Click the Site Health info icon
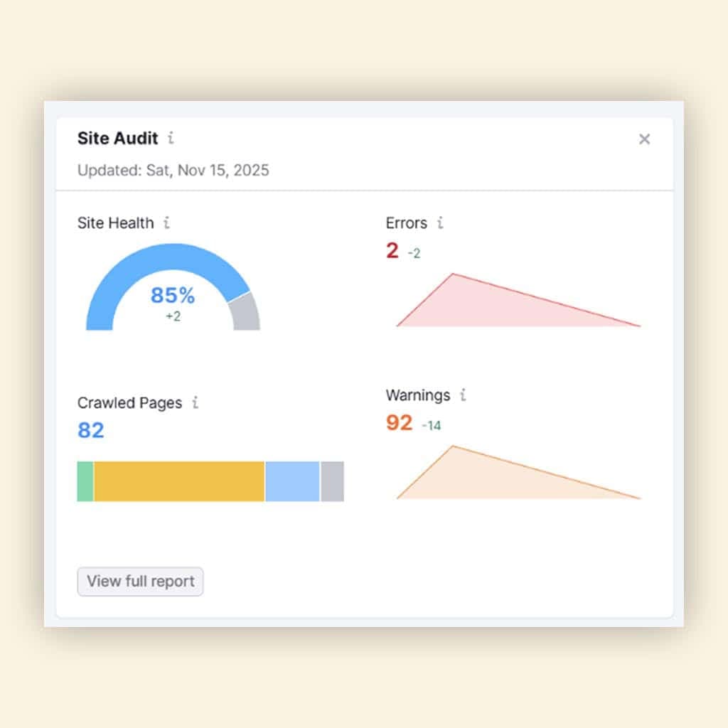 166,223
